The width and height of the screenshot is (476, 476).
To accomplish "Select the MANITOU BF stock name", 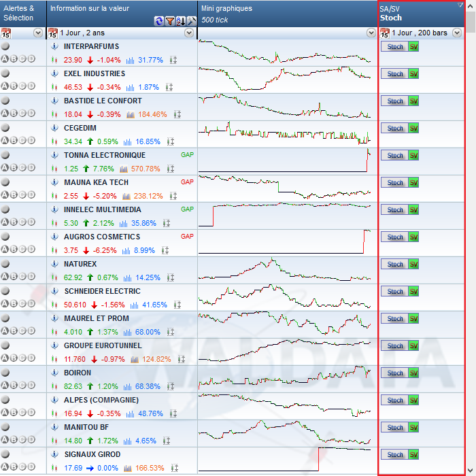I will pyautogui.click(x=86, y=427).
